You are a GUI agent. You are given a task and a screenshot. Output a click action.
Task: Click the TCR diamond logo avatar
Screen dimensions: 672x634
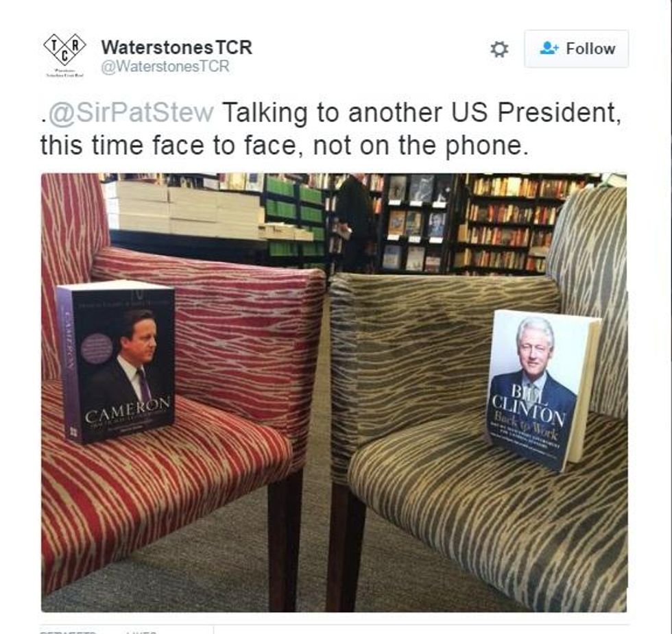(x=64, y=49)
